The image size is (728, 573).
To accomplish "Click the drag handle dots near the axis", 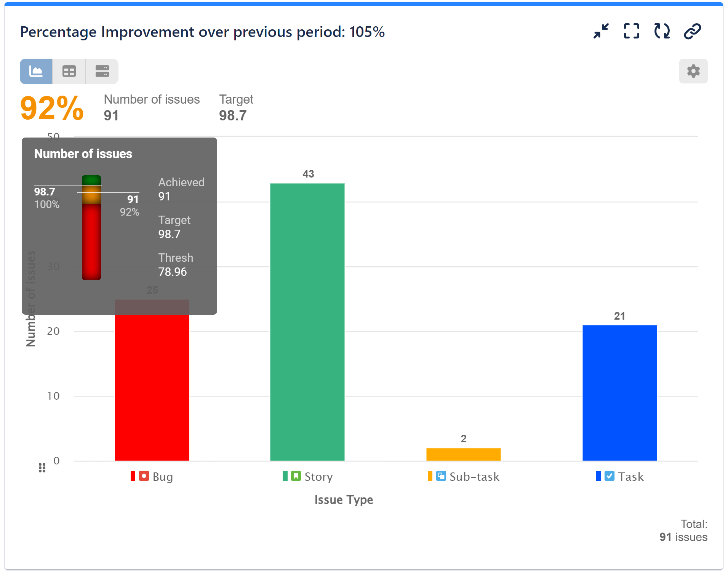I will click(x=42, y=468).
